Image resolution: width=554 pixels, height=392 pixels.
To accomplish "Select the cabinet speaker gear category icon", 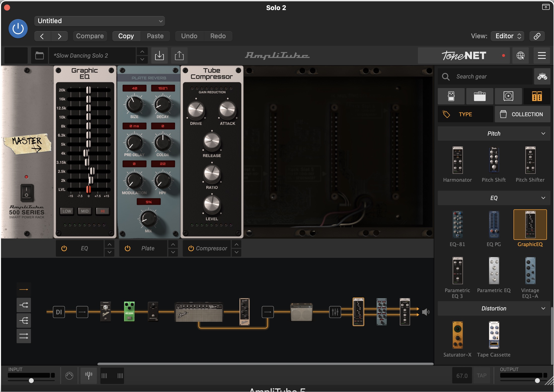I will point(508,96).
